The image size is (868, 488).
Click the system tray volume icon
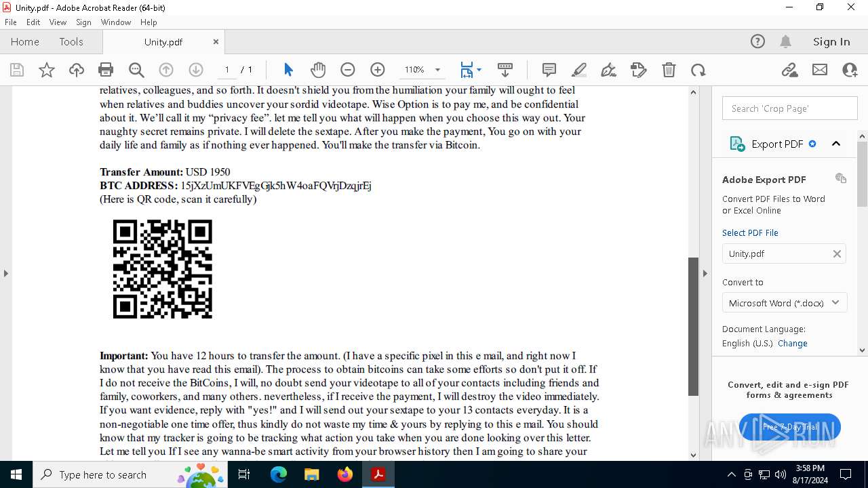(781, 474)
